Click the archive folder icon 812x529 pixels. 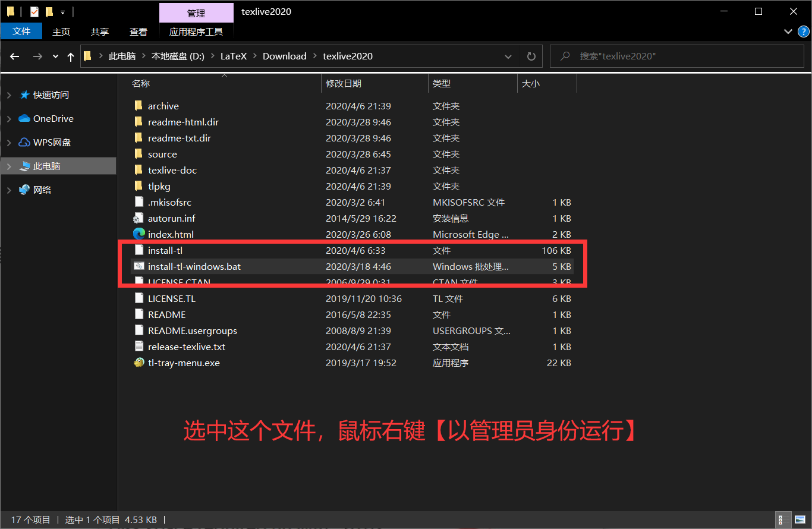click(139, 106)
